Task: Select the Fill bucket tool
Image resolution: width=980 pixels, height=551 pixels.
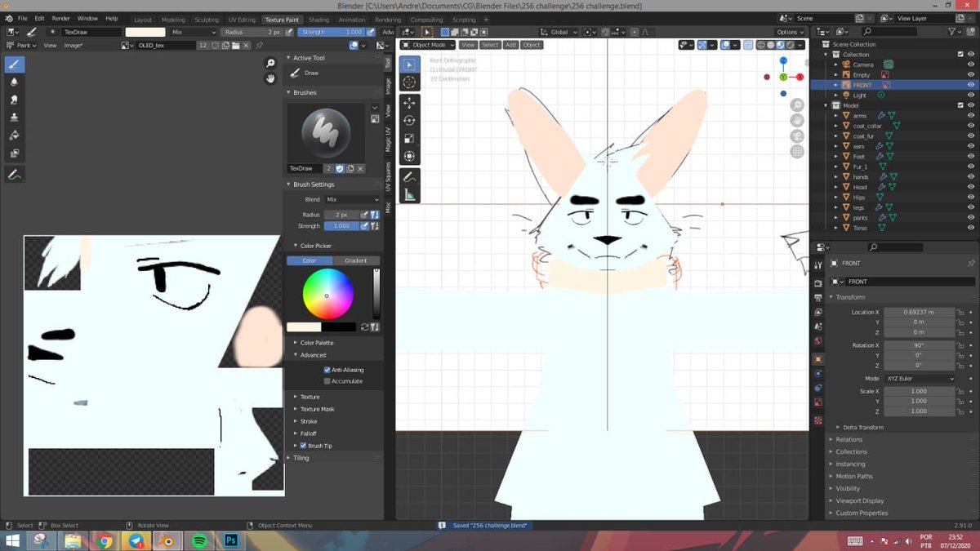Action: pyautogui.click(x=15, y=136)
